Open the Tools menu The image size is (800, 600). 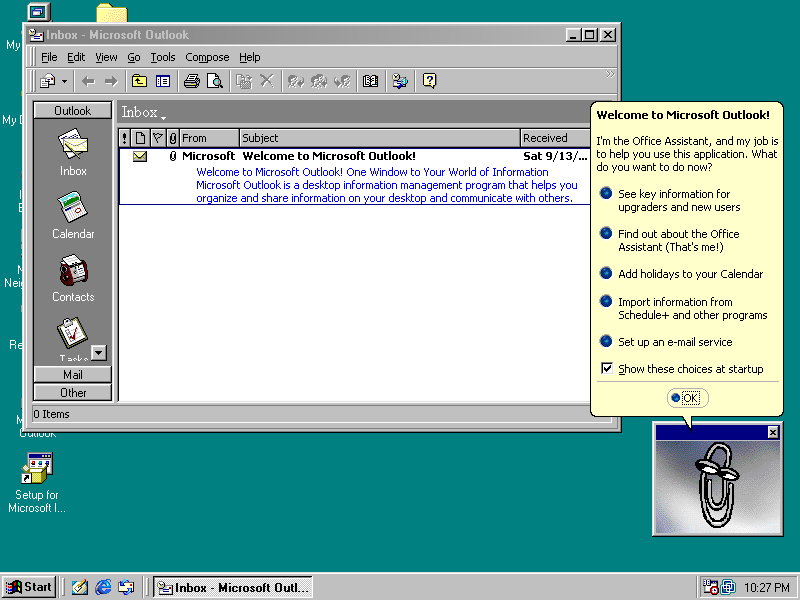point(163,57)
